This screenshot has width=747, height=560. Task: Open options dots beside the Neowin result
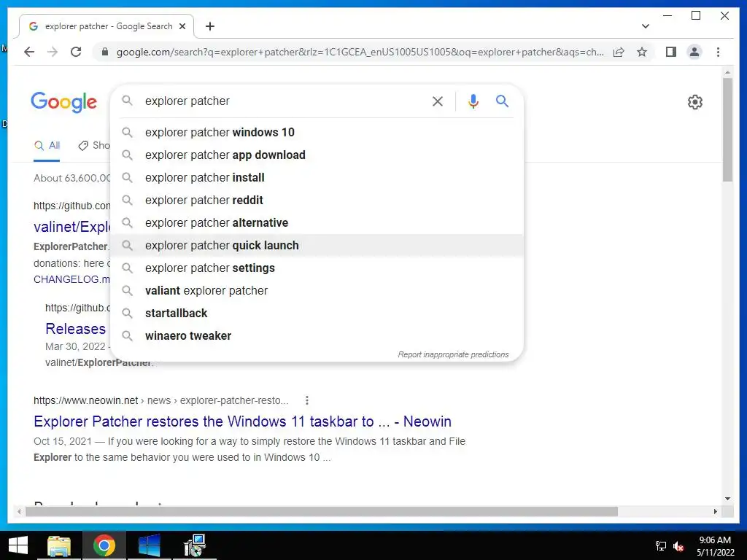[x=307, y=400]
